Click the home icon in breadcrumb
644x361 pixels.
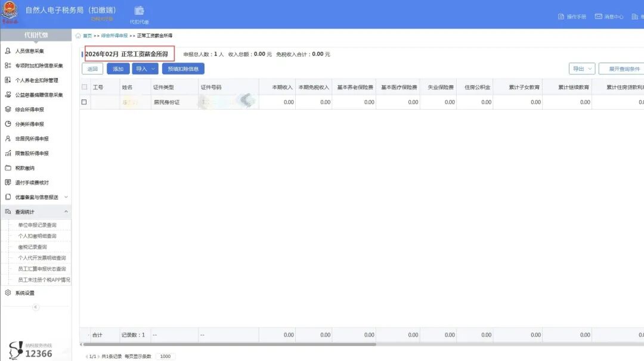78,36
